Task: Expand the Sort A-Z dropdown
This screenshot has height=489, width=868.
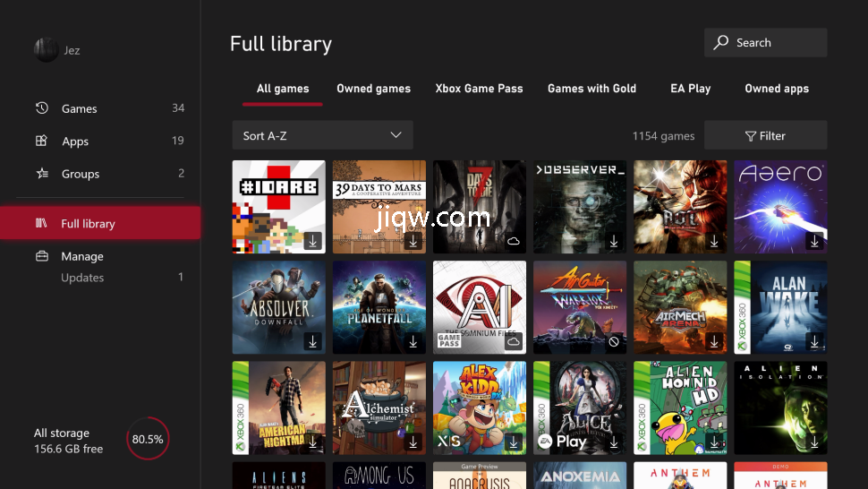Action: [322, 136]
